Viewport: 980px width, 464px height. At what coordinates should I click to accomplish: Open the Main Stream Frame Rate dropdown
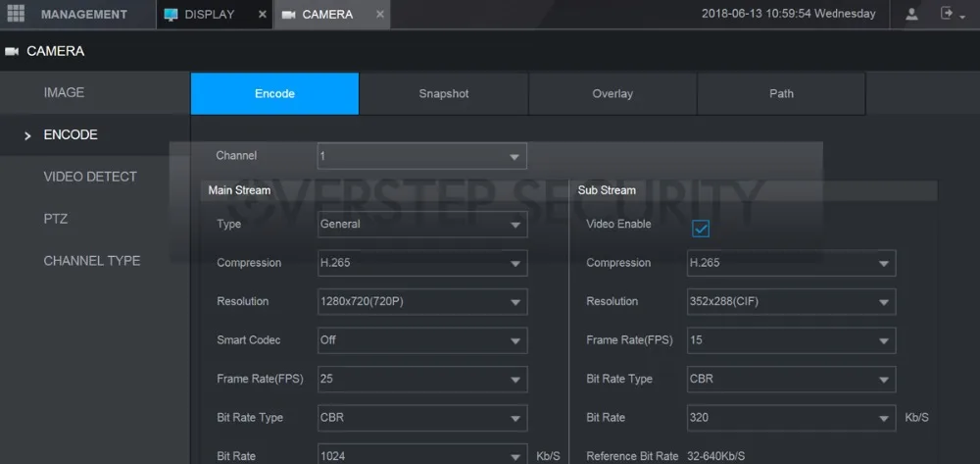(421, 380)
